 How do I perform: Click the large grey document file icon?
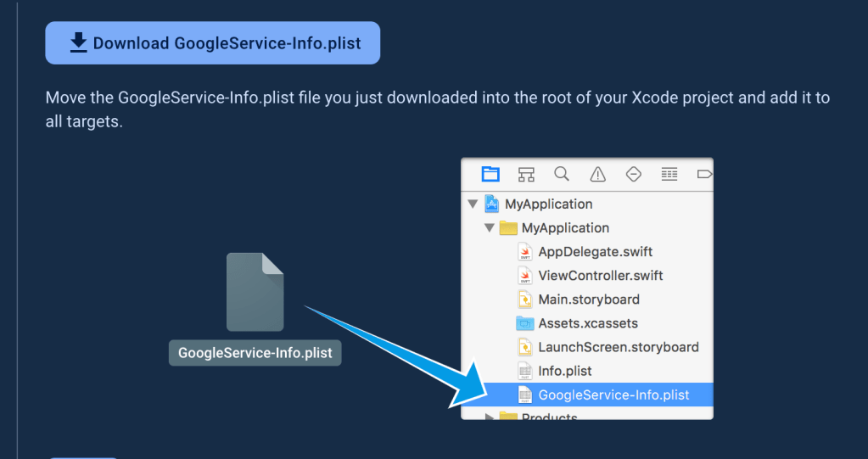(255, 292)
